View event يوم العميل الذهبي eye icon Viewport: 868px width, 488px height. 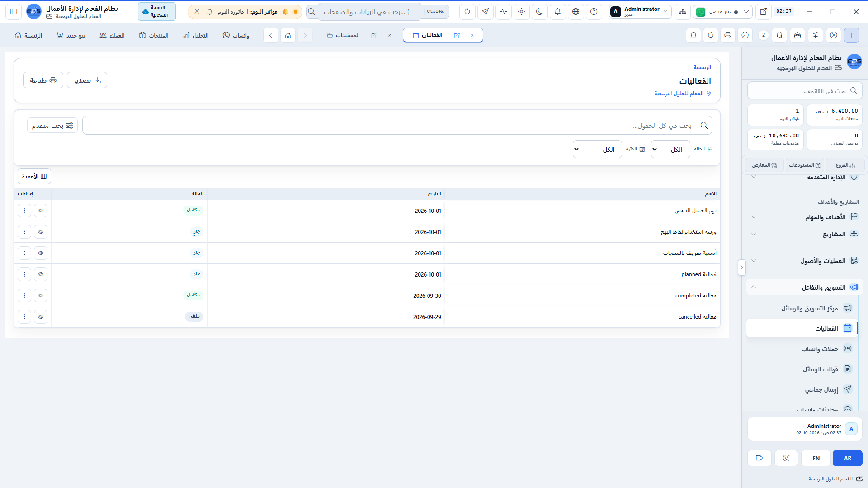pyautogui.click(x=41, y=211)
